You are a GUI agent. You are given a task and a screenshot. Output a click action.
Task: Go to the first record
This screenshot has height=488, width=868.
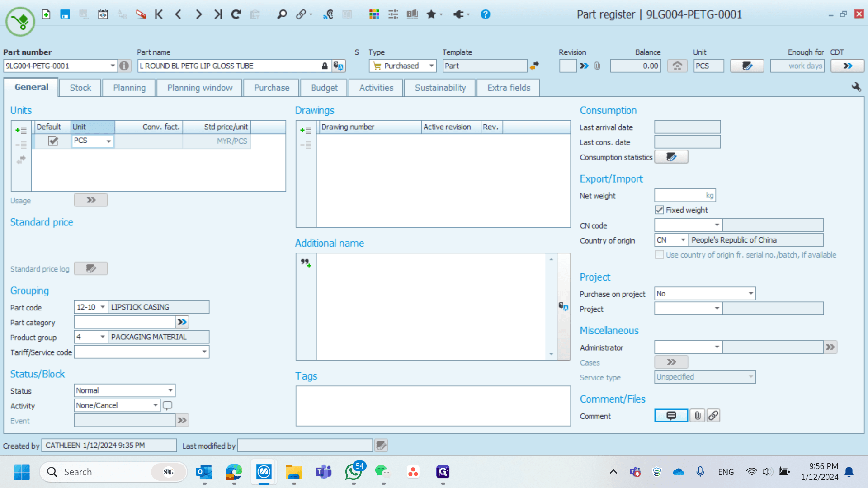(159, 14)
